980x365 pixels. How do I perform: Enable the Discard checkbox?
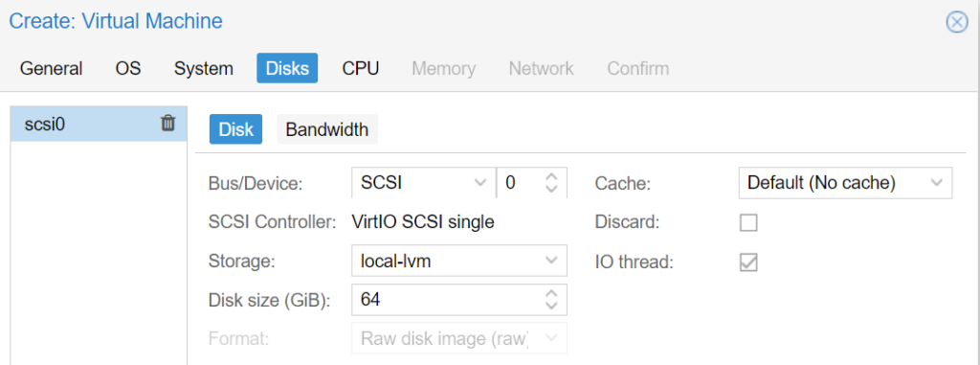(748, 222)
